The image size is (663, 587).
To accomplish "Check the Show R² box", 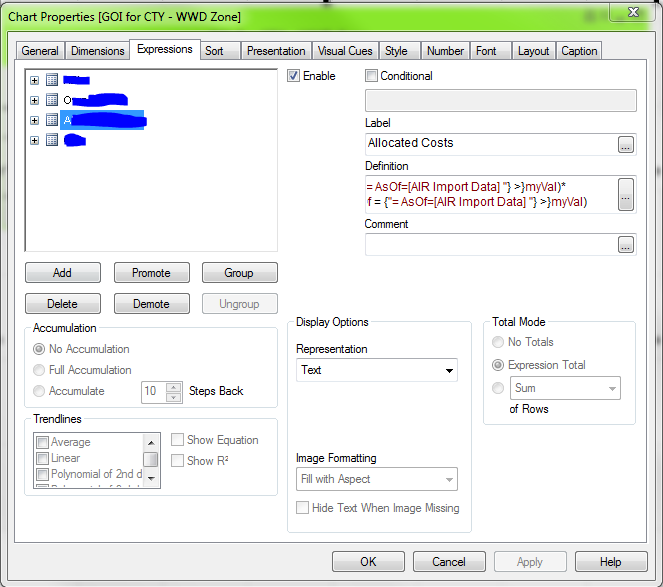I will 177,461.
